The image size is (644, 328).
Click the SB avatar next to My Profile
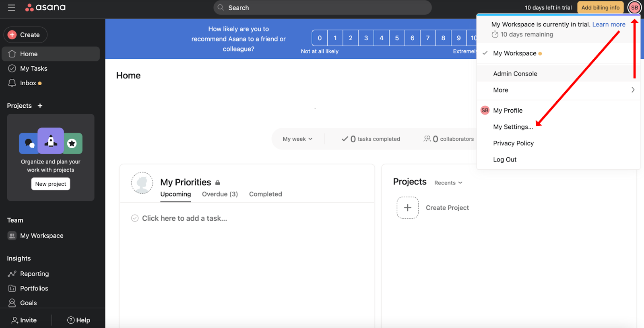click(x=485, y=111)
